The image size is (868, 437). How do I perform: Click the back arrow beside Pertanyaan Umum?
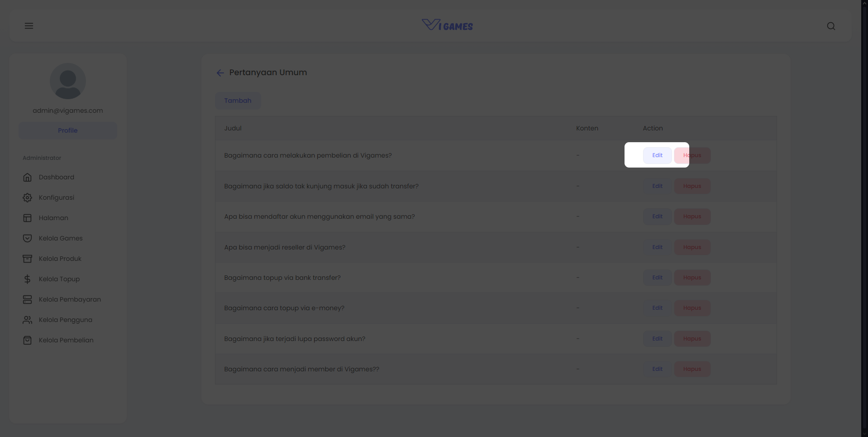pos(220,73)
